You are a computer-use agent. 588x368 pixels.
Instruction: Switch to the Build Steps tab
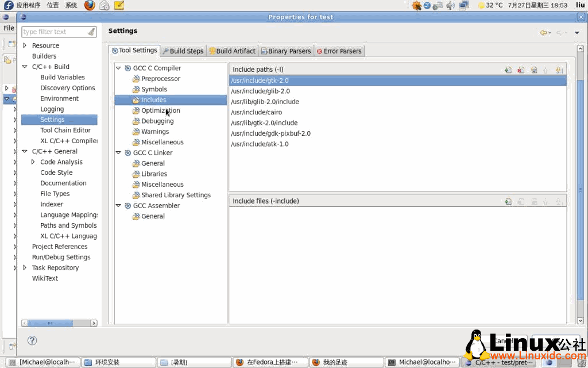[183, 51]
